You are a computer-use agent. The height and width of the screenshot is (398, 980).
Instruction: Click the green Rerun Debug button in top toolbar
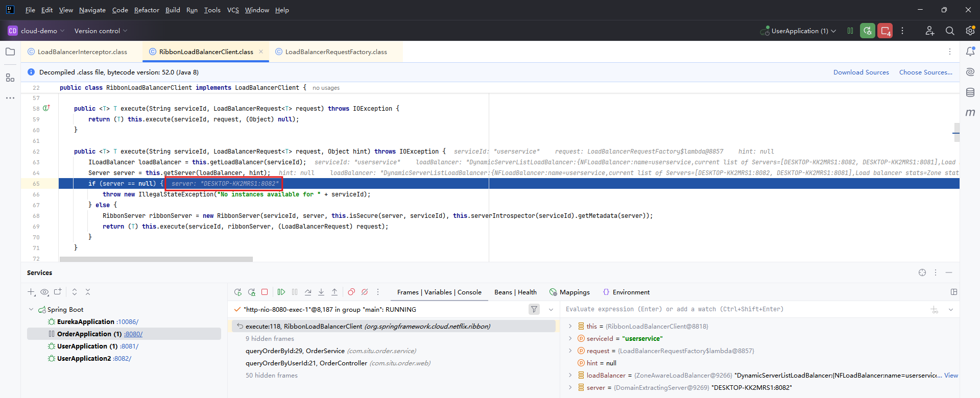click(x=868, y=31)
